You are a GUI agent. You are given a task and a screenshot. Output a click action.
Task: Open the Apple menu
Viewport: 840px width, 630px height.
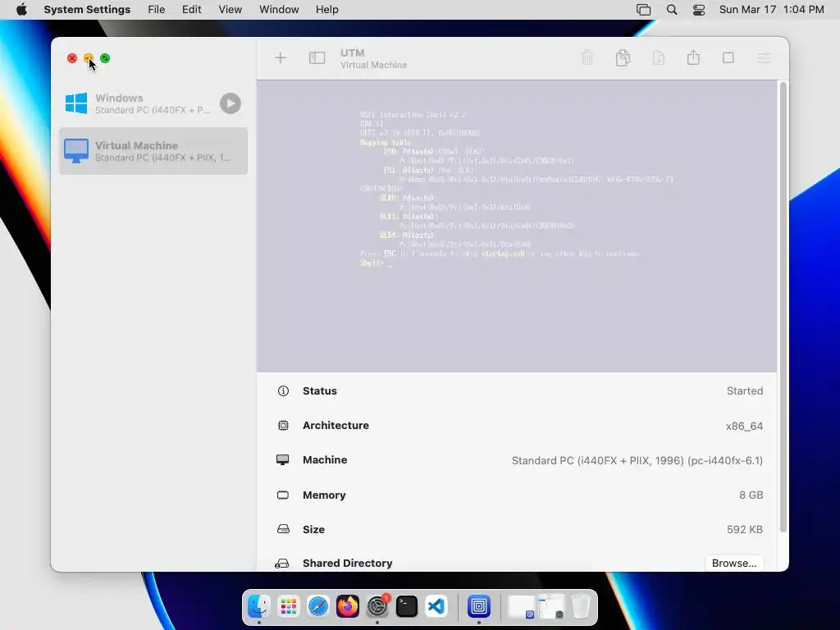click(x=21, y=10)
